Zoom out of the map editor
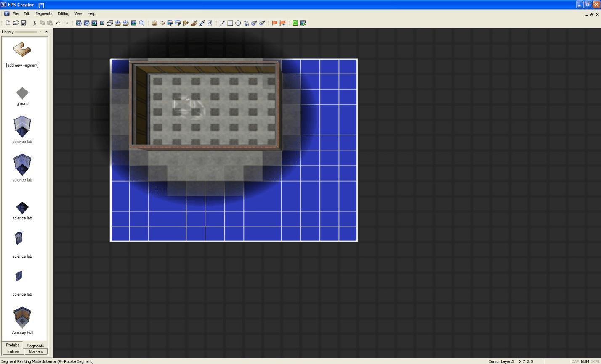This screenshot has width=601, height=364. coord(86,23)
